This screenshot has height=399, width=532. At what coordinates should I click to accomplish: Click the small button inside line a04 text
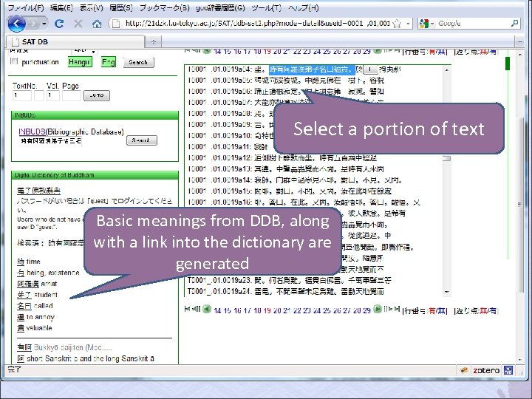pyautogui.click(x=370, y=69)
